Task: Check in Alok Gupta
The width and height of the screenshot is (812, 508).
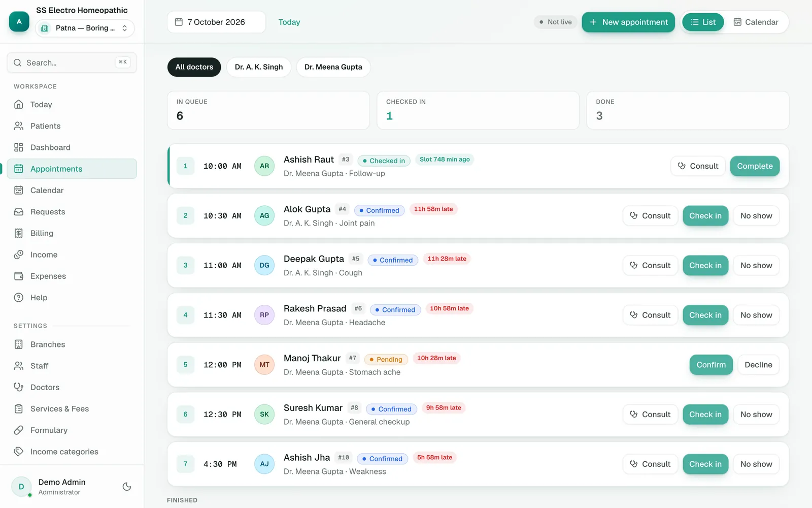Action: pos(705,216)
